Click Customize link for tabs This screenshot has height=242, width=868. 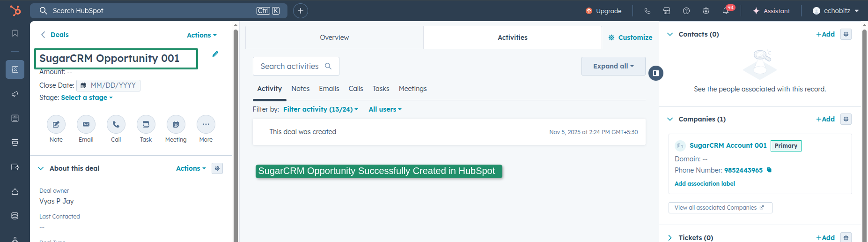pyautogui.click(x=630, y=38)
